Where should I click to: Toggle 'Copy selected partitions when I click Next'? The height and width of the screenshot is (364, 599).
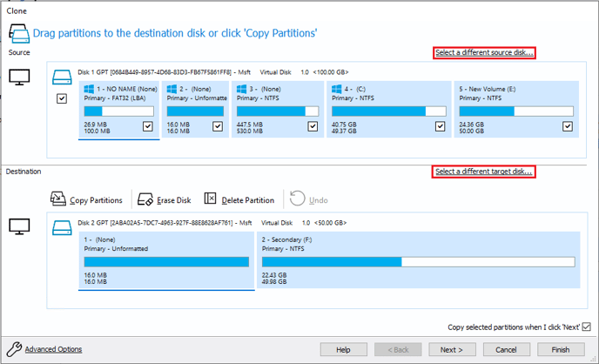587,327
